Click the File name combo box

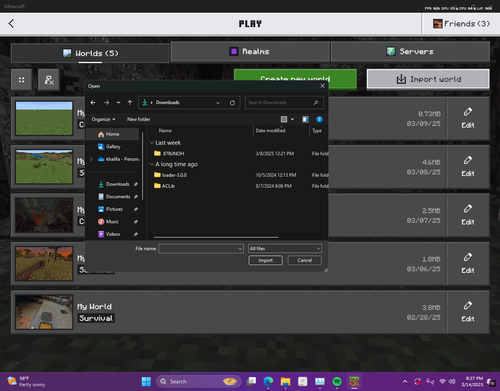[201, 249]
